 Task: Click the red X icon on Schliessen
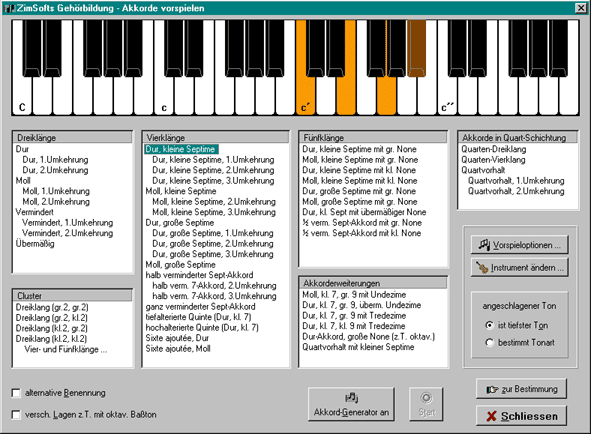tap(491, 416)
